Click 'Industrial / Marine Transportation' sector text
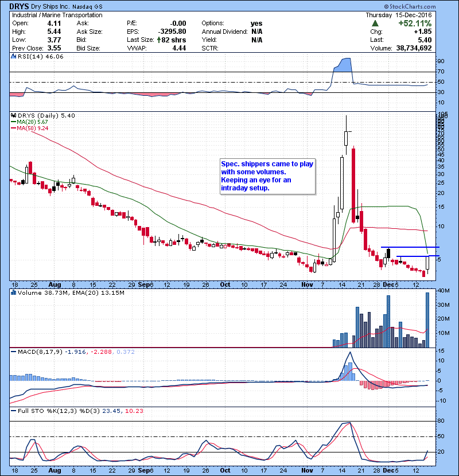 (x=57, y=15)
